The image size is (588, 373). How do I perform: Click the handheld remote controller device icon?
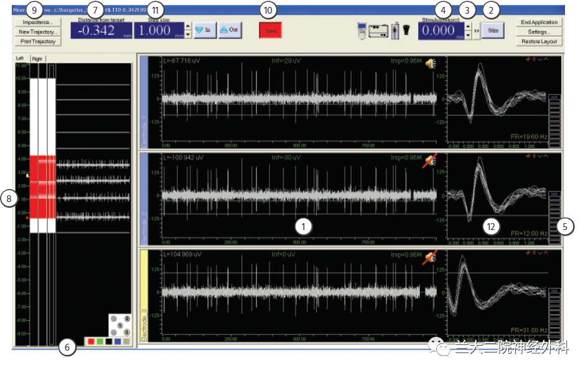(362, 30)
